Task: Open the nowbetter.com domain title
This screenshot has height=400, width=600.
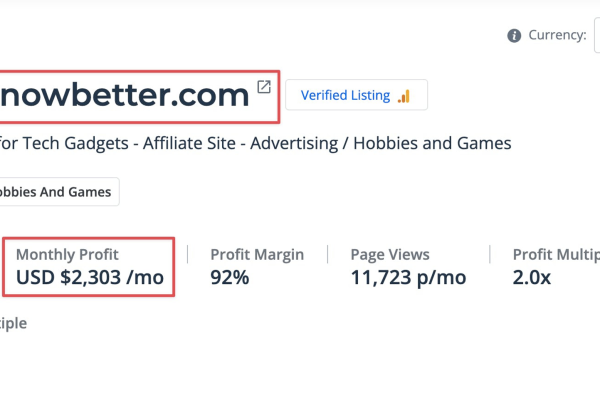Action: (125, 95)
